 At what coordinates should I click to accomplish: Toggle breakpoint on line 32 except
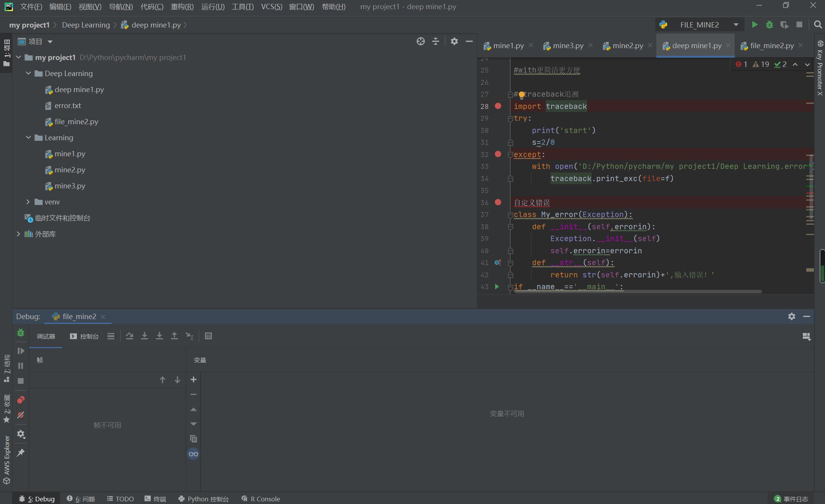(x=498, y=154)
